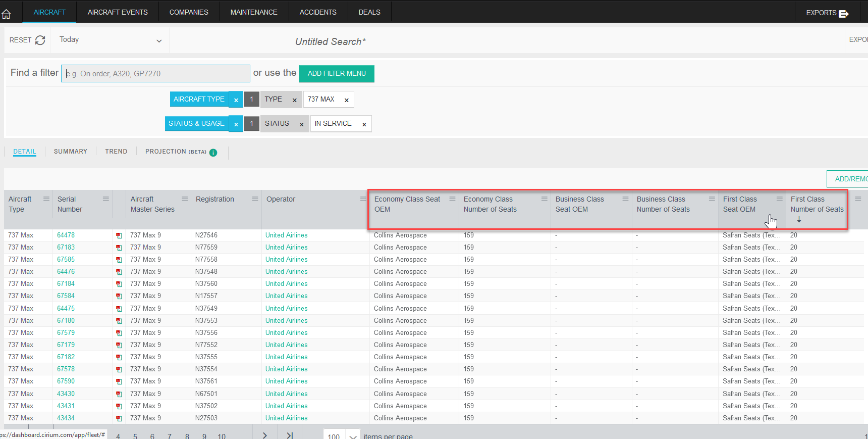This screenshot has height=439, width=868.
Task: Open the Operator column menu icon
Action: pyautogui.click(x=363, y=199)
